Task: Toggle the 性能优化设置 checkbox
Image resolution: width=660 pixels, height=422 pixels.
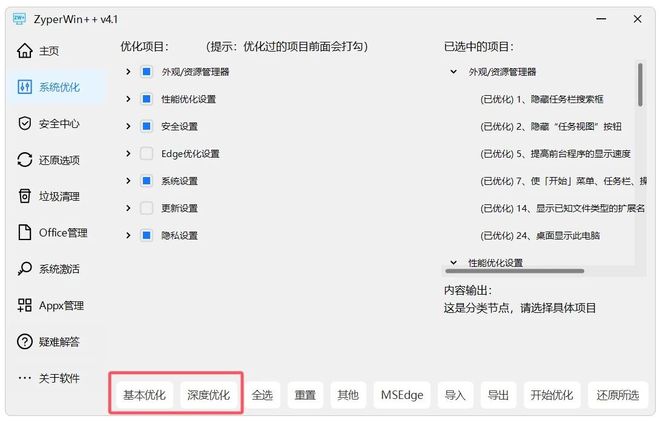Action: (x=146, y=99)
